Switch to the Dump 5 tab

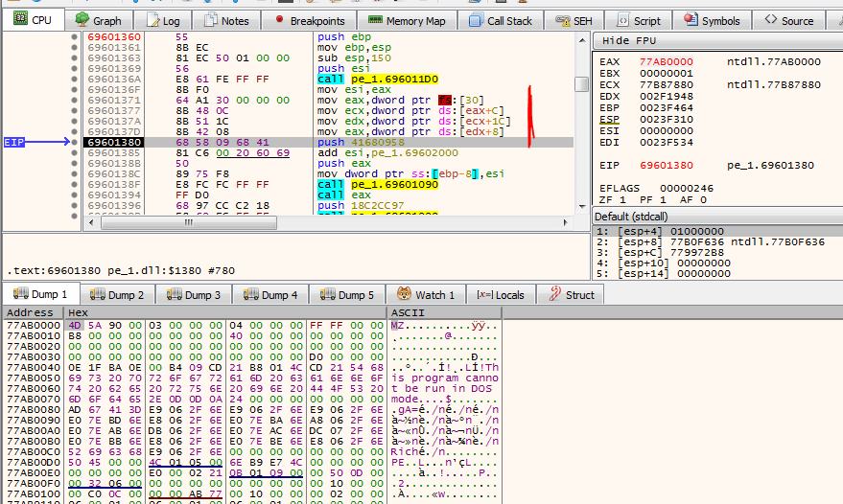point(347,294)
